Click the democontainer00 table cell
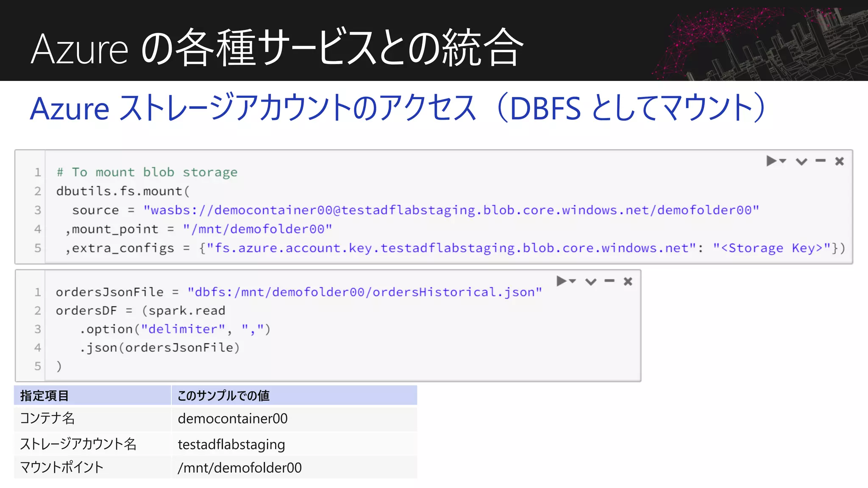 click(295, 419)
